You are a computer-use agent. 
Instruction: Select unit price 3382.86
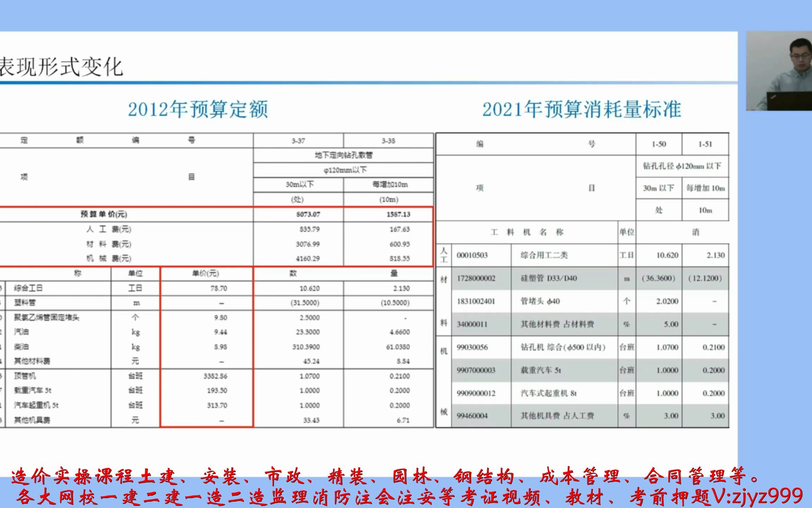(215, 376)
